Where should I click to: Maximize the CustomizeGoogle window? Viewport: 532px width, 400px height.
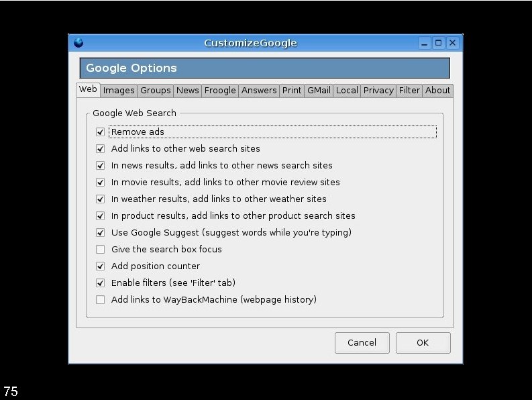pyautogui.click(x=439, y=43)
